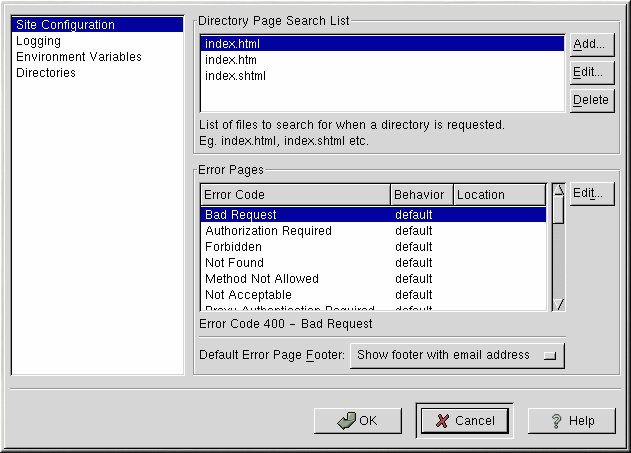Click the Behavior column header
The width and height of the screenshot is (631, 453).
pos(421,195)
